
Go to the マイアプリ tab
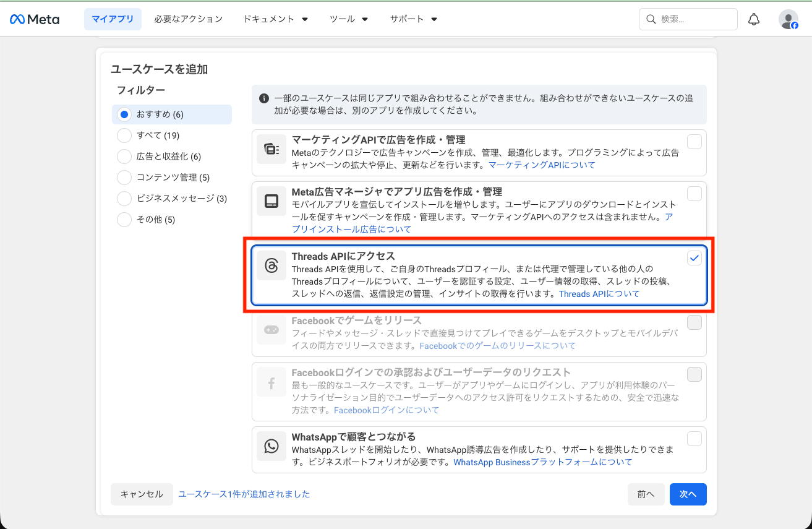click(x=113, y=19)
